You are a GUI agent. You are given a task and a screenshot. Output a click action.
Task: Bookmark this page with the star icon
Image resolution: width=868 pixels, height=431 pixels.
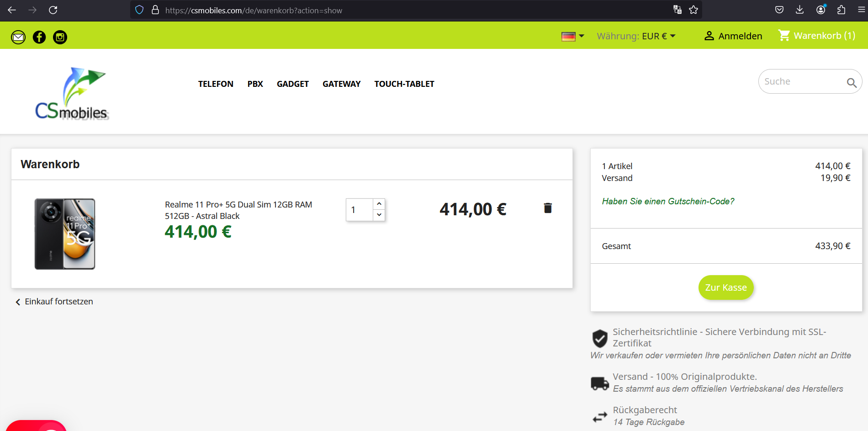pyautogui.click(x=693, y=10)
